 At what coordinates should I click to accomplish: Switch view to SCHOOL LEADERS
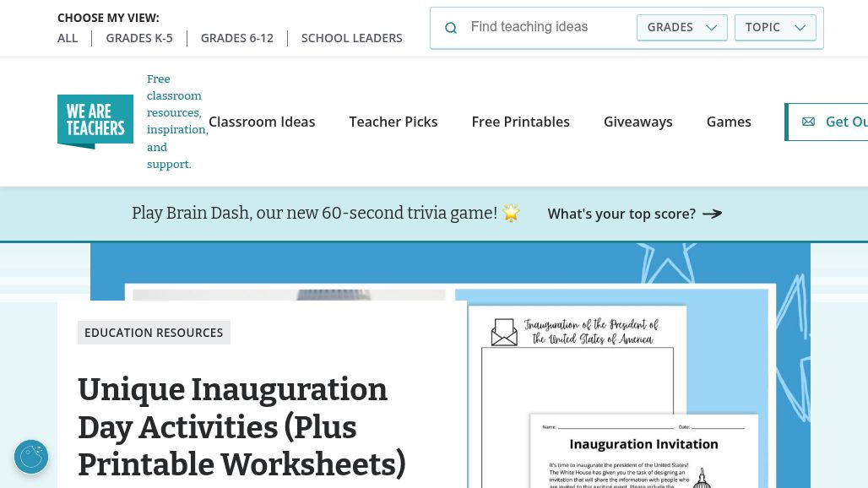[x=351, y=38]
